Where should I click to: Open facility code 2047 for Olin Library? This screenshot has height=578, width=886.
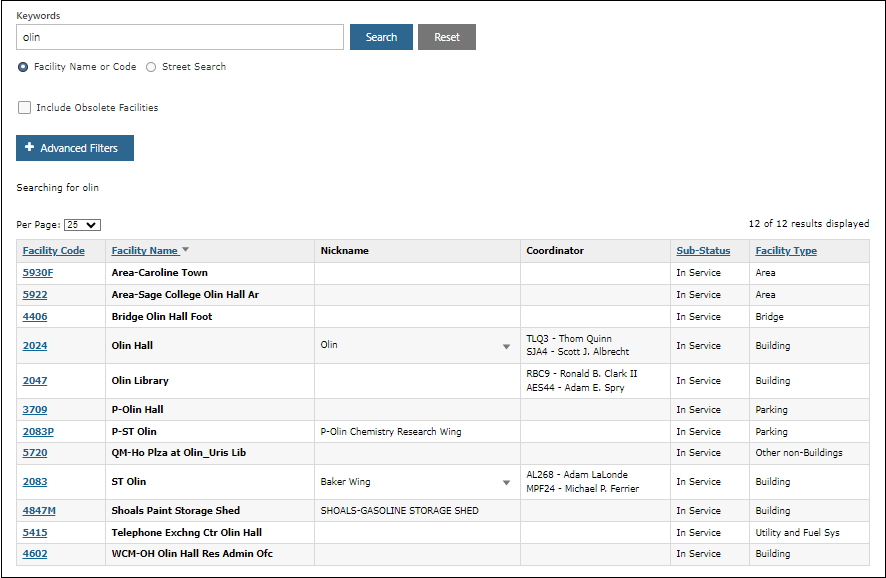(x=35, y=381)
